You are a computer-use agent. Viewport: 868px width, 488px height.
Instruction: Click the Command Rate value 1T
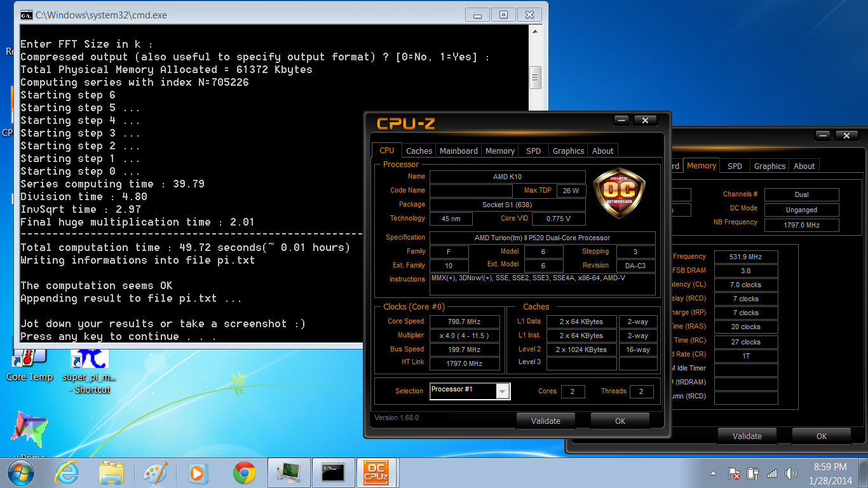(746, 356)
